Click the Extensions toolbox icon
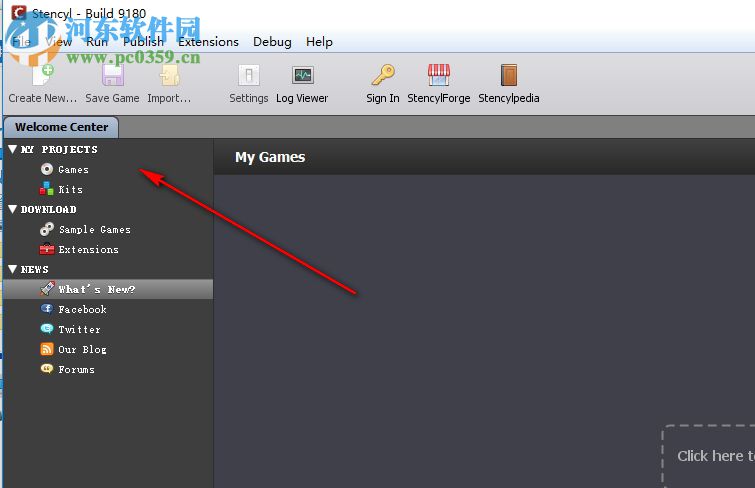755x488 pixels. coord(47,249)
